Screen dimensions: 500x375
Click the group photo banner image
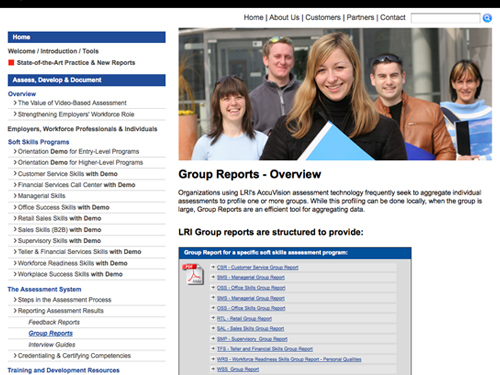[x=335, y=94]
